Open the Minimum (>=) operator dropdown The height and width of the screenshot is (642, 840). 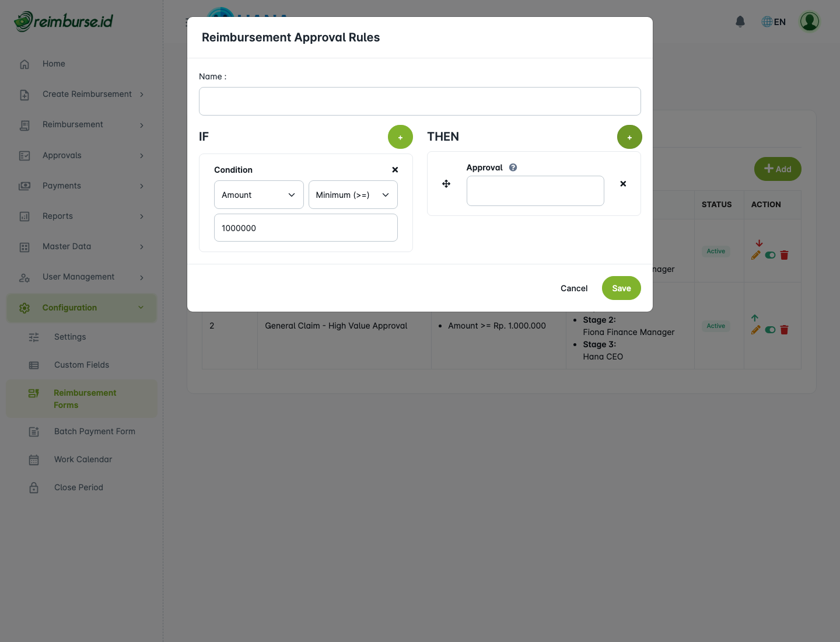352,195
